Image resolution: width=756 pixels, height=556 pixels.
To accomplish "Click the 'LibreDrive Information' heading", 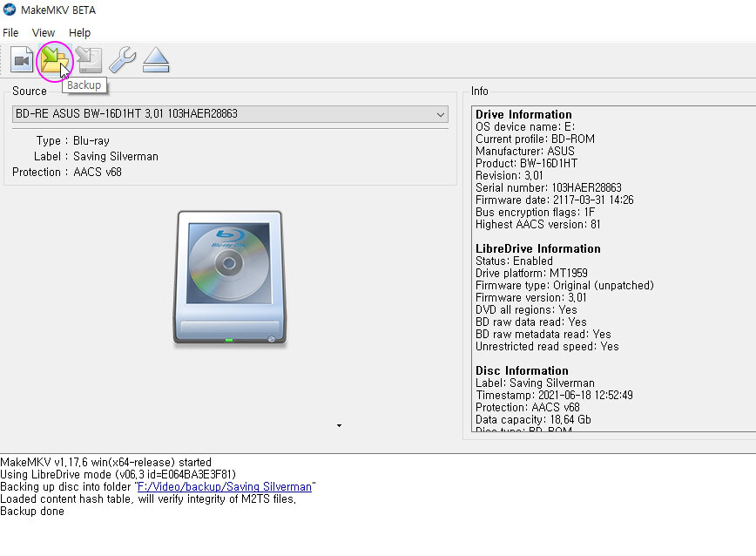I will tap(538, 249).
